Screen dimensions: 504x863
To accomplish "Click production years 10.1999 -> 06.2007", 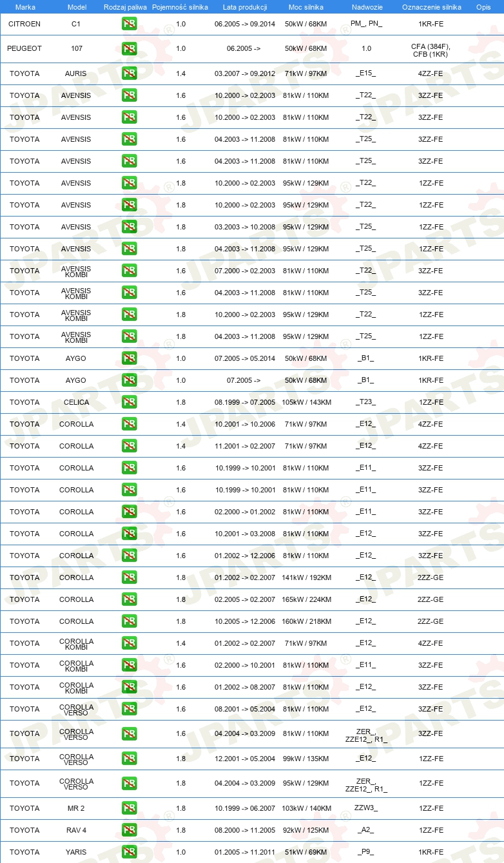I will [245, 808].
